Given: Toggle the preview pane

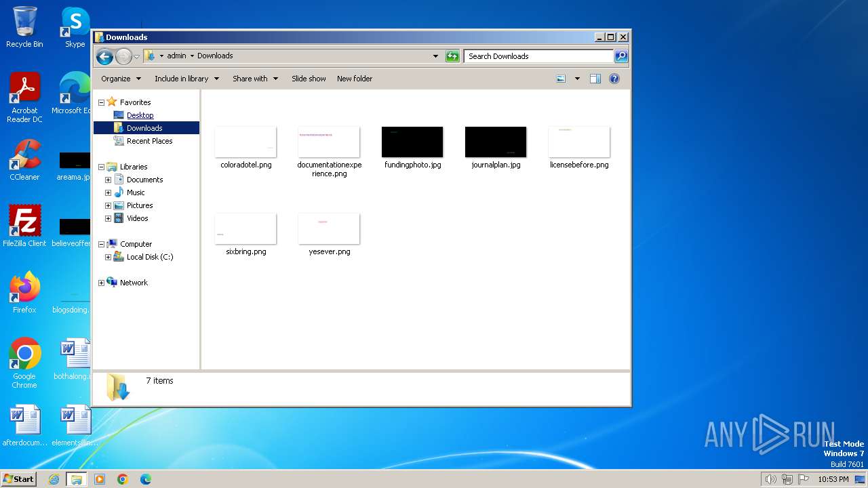Looking at the screenshot, I should point(595,79).
